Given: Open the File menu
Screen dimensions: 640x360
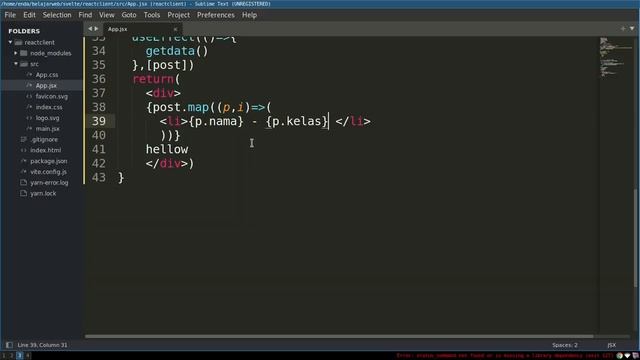Looking at the screenshot, I should pyautogui.click(x=10, y=15).
